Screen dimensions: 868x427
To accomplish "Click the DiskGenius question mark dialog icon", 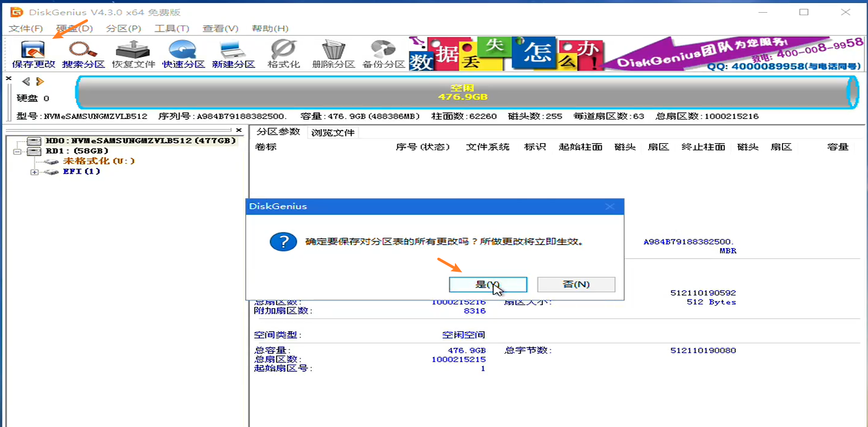I will click(283, 241).
